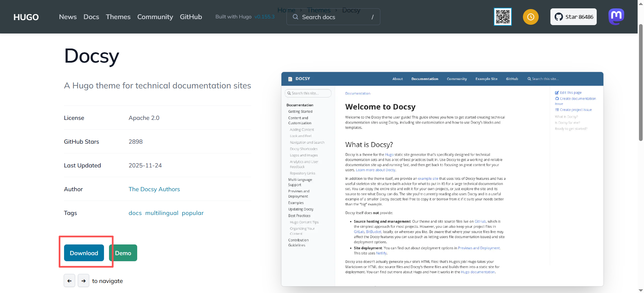Click the Docsy theme screenshot preview
This screenshot has height=293, width=644.
[x=442, y=179]
